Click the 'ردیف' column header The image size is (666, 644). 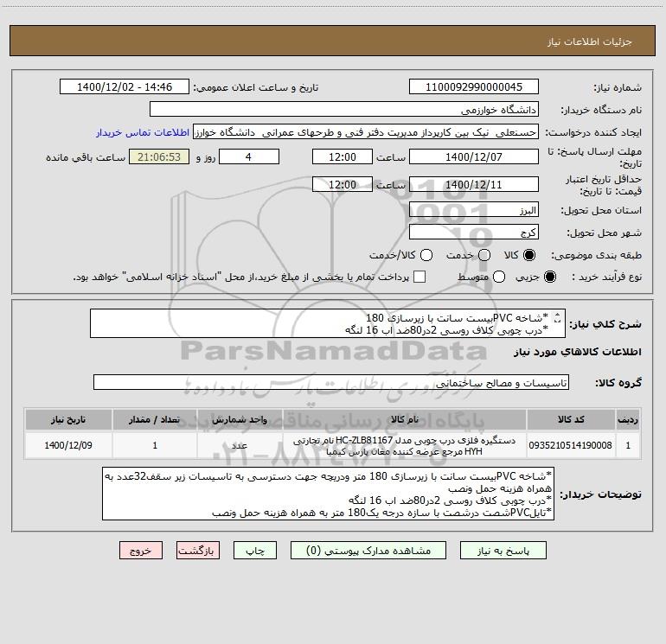pos(628,419)
